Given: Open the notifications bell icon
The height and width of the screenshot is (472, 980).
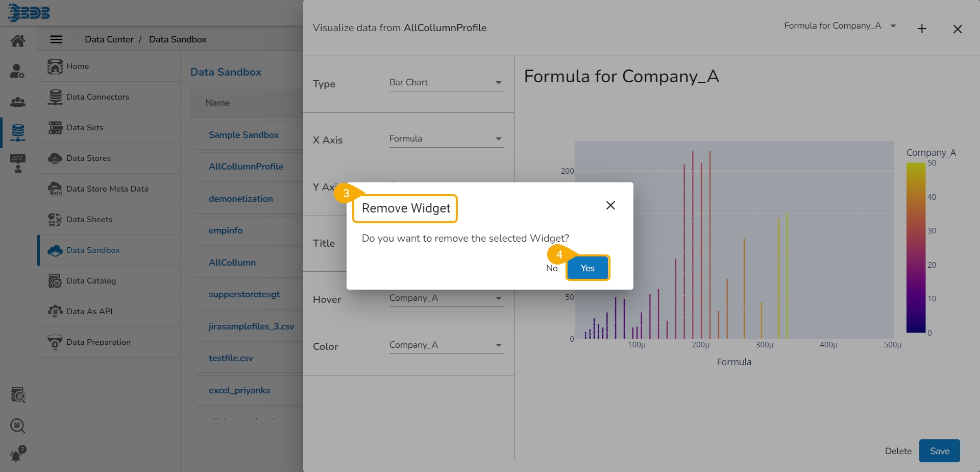Looking at the screenshot, I should [x=18, y=454].
